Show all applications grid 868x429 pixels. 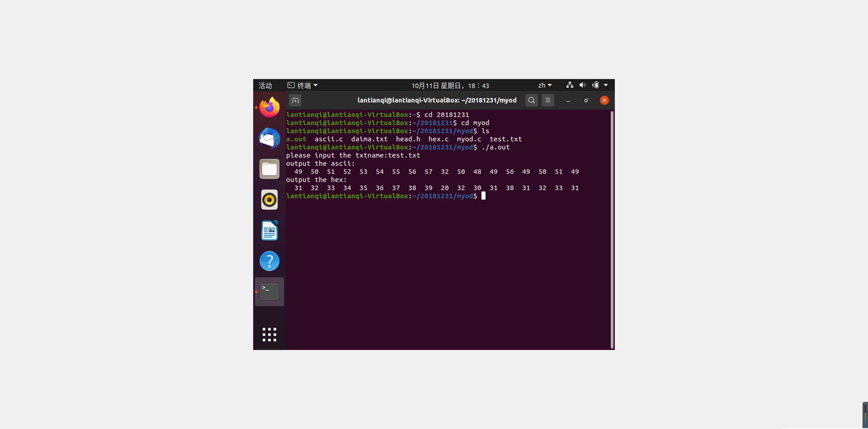[270, 335]
